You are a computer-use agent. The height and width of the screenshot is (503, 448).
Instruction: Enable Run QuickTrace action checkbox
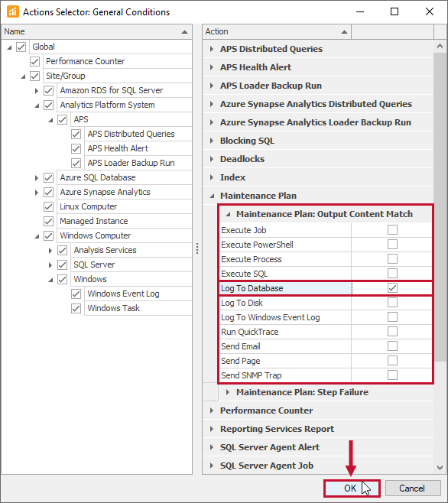(392, 332)
